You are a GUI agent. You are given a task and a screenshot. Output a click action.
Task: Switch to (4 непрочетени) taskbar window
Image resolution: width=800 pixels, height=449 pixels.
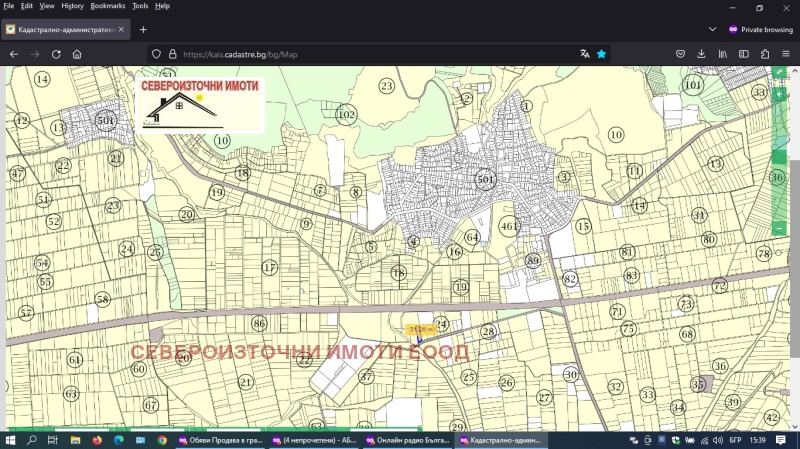coord(314,440)
